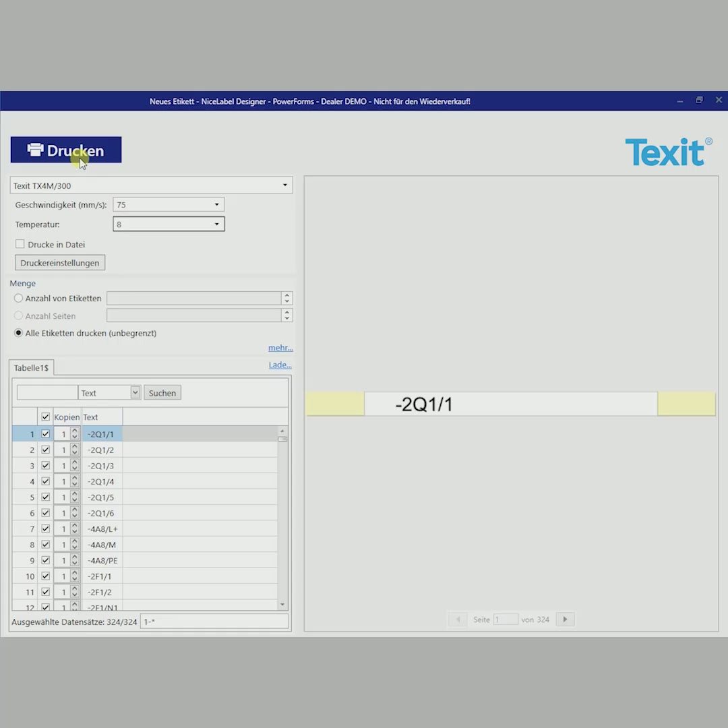The height and width of the screenshot is (728, 728).
Task: Uncheck the checkbox for row -2Q1/2
Action: tap(46, 450)
